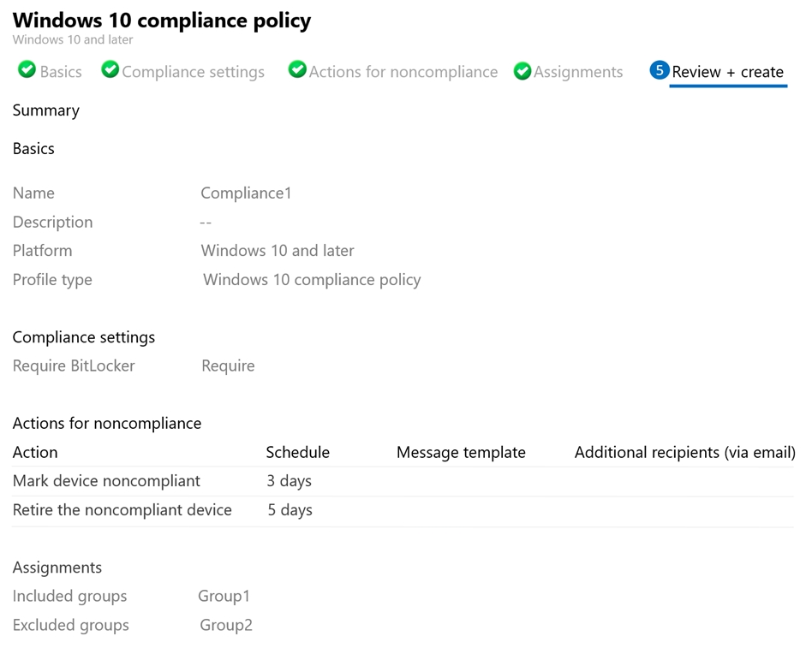Viewport: 812px width, 648px height.
Task: Click the blue step 5 circle icon
Action: coord(660,70)
